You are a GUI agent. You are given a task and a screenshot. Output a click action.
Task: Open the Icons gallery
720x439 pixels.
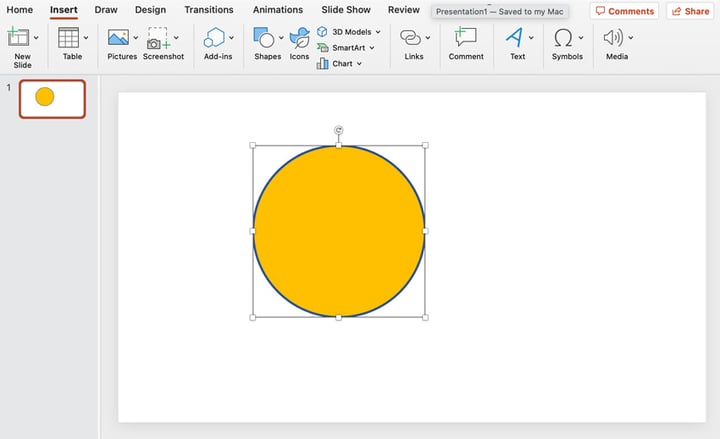299,39
